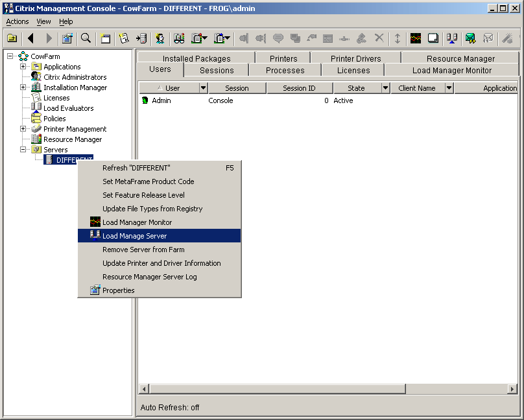Click the new window toolbar icon
The width and height of the screenshot is (524, 420).
tap(104, 38)
